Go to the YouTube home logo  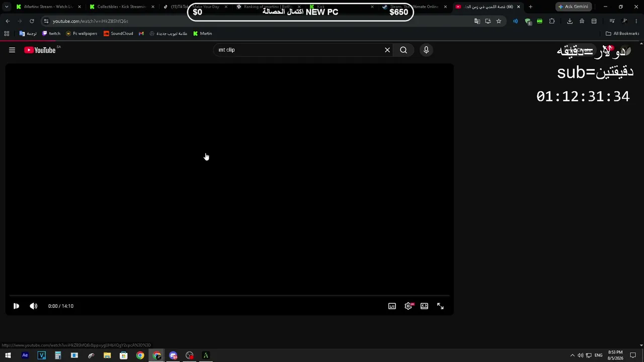(40, 50)
